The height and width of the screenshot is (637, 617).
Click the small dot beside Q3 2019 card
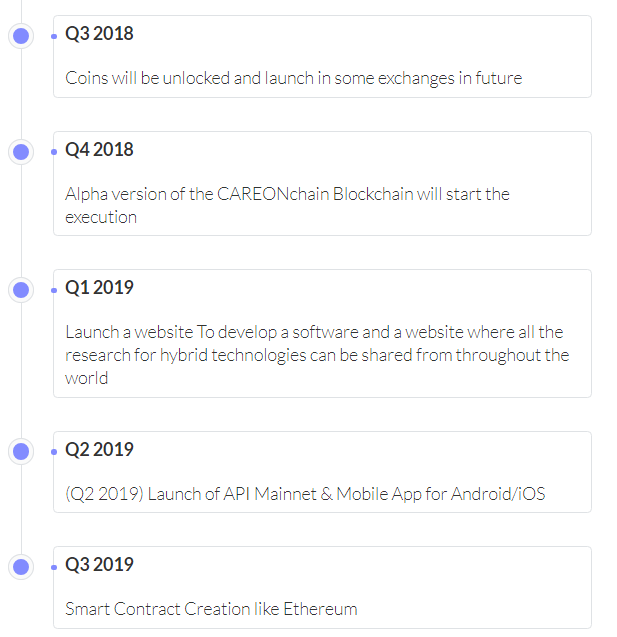click(52, 567)
